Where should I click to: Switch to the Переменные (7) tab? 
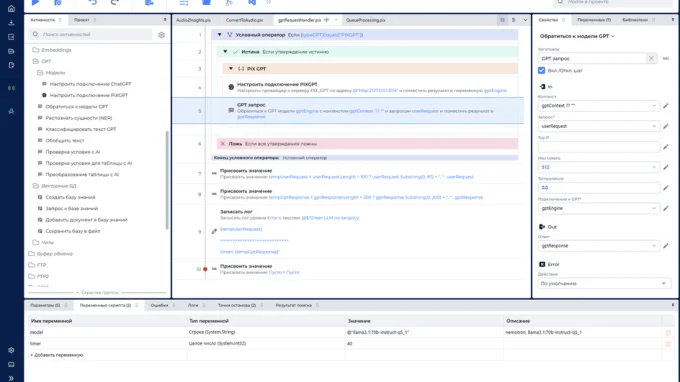tap(594, 20)
